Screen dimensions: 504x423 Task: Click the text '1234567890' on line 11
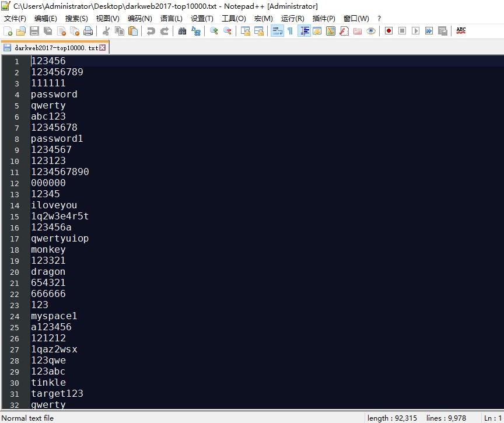(x=60, y=172)
